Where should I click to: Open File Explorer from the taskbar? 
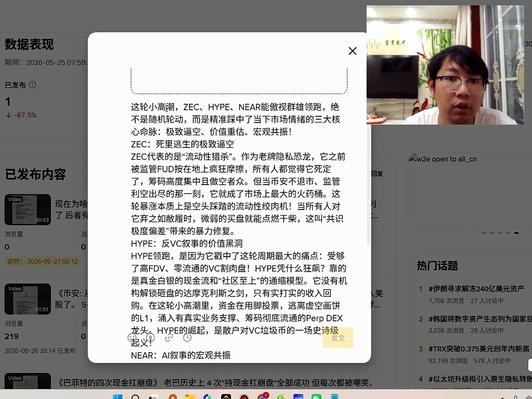click(190, 397)
